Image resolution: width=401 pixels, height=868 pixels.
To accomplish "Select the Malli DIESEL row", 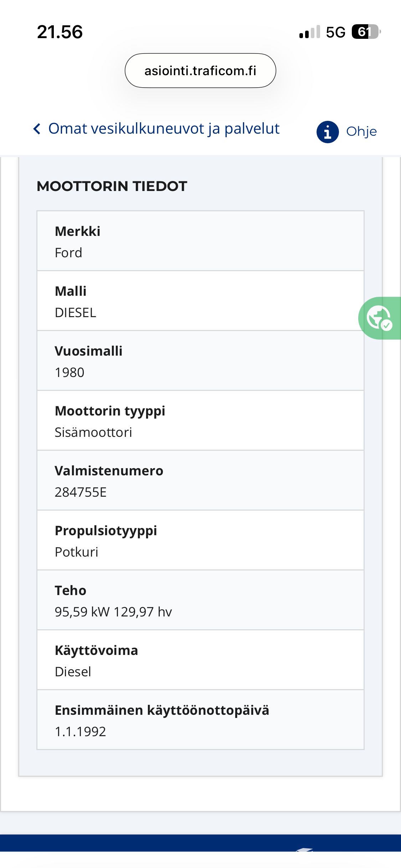I will [x=200, y=301].
